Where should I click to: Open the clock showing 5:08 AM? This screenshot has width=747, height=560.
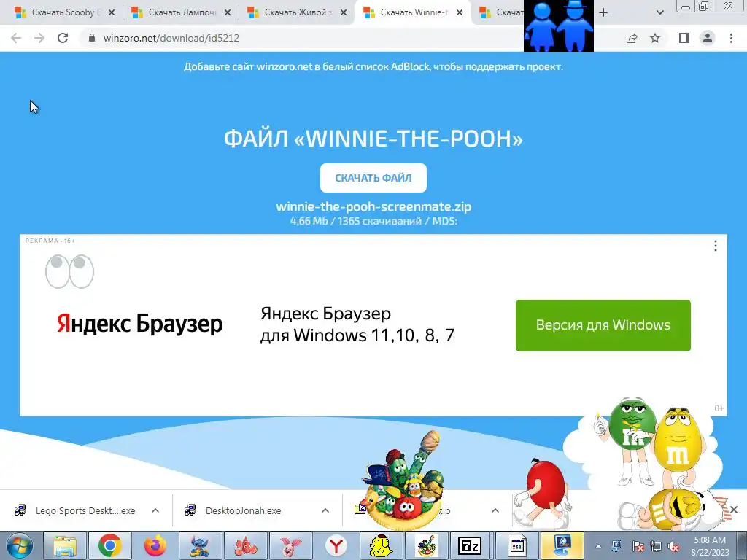pos(710,546)
